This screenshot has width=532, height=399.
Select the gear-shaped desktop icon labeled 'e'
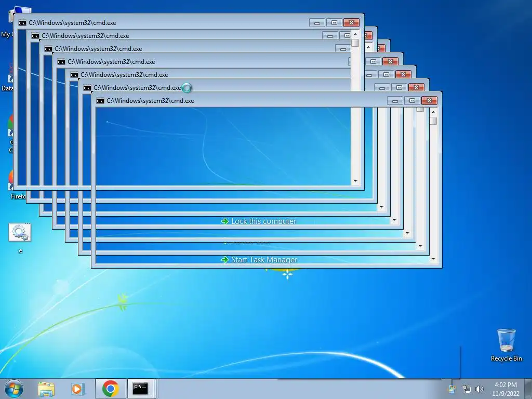(20, 232)
